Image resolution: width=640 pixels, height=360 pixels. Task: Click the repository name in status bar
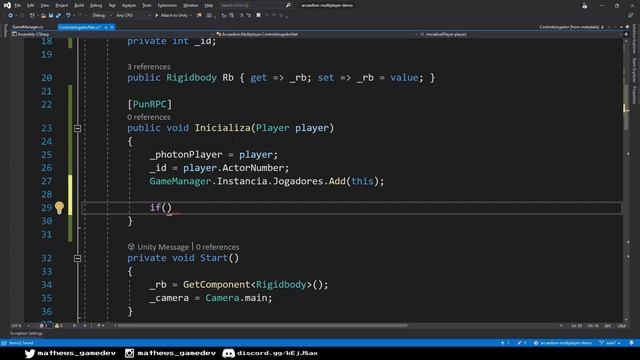click(562, 343)
